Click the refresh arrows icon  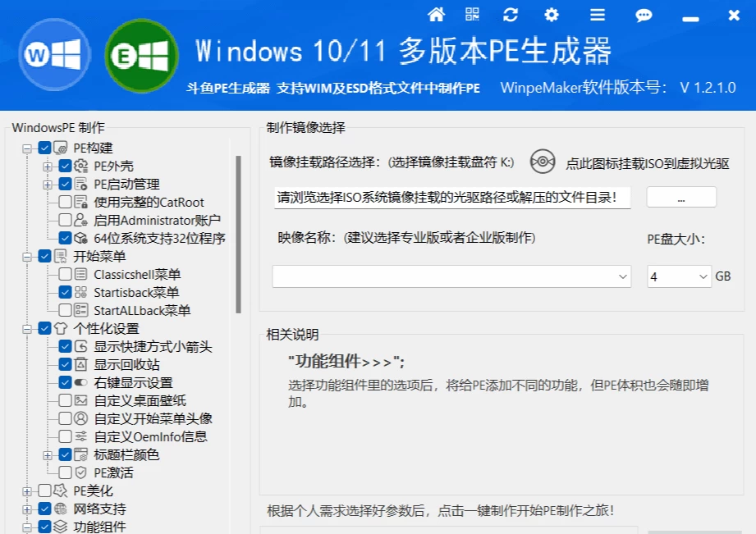(511, 15)
